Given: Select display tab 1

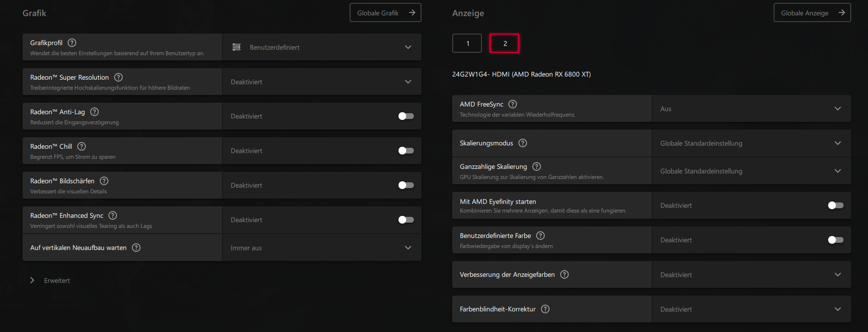Looking at the screenshot, I should click(x=467, y=43).
